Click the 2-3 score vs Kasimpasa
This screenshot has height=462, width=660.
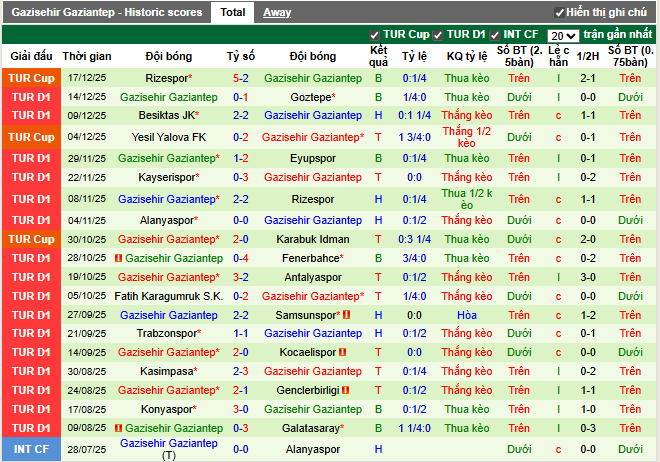pyautogui.click(x=241, y=371)
